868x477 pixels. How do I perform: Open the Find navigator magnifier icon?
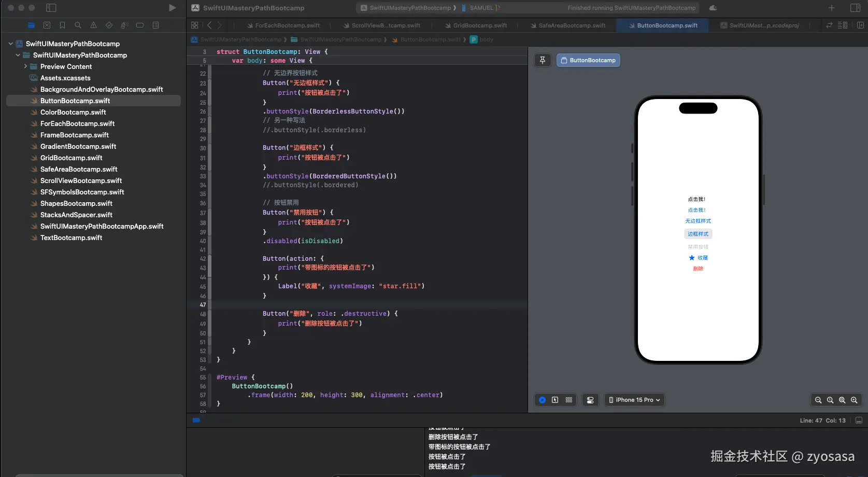coord(78,25)
